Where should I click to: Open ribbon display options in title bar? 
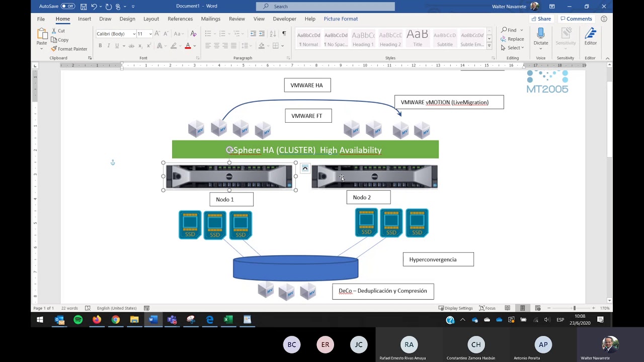(x=552, y=7)
